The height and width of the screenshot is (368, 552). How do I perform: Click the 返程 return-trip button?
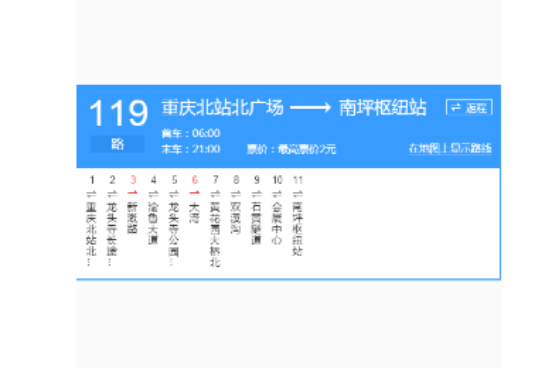point(469,107)
